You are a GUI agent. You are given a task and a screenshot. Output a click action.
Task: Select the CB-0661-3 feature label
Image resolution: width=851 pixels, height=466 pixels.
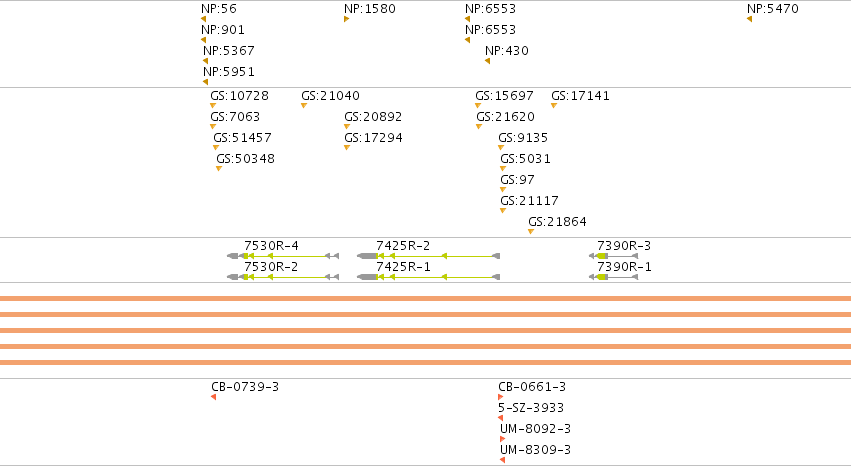[532, 387]
